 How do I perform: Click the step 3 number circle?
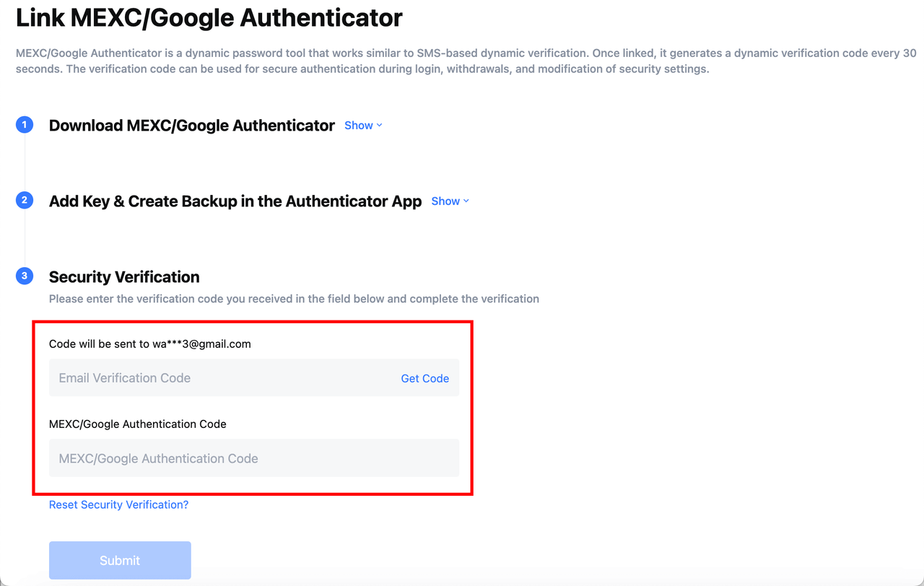25,276
